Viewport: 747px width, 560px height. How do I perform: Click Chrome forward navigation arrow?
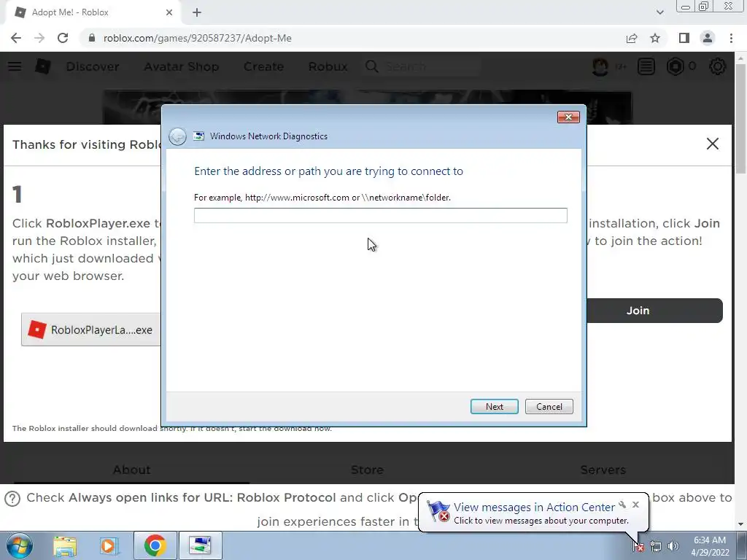click(x=39, y=38)
